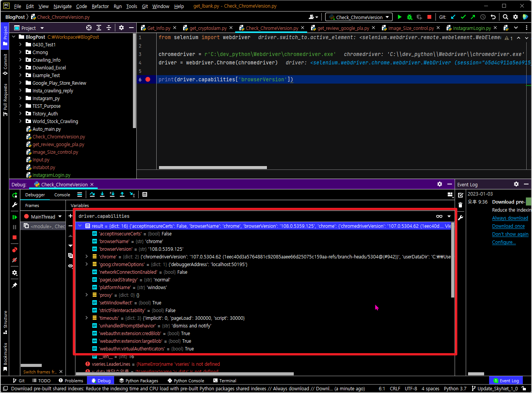
Task: Start debugging with the bug icon in toolbar
Action: point(409,17)
